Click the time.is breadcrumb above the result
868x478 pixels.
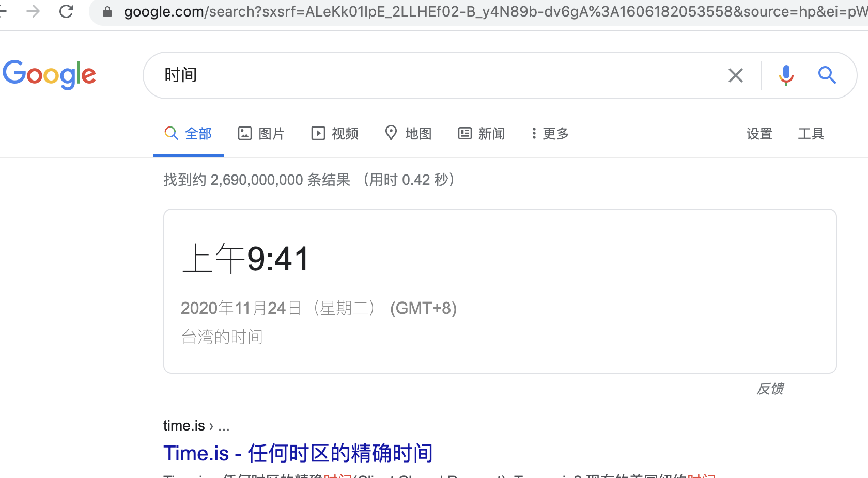point(196,426)
